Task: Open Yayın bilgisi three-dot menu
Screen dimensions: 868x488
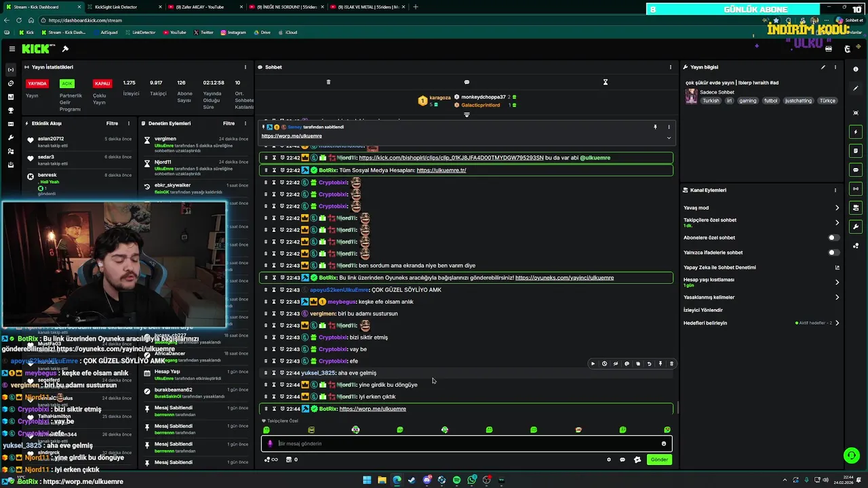Action: (835, 67)
